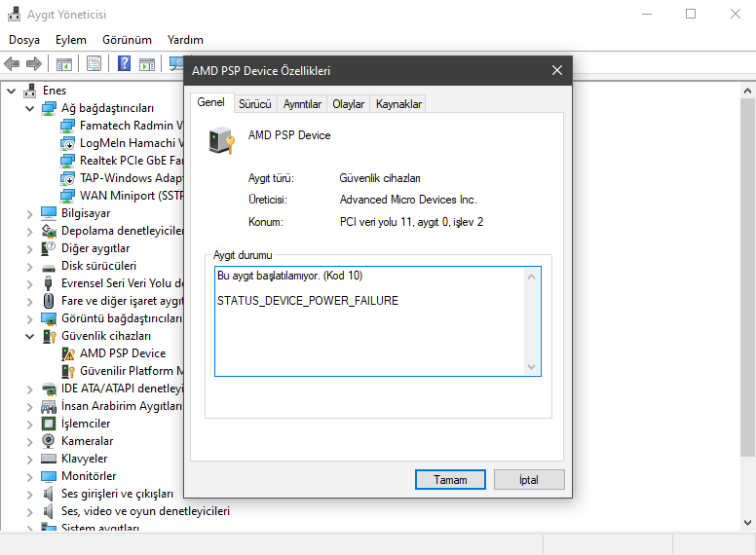The width and height of the screenshot is (756, 555).
Task: Click the Show/Hide console tree toolbar icon
Action: click(63, 63)
